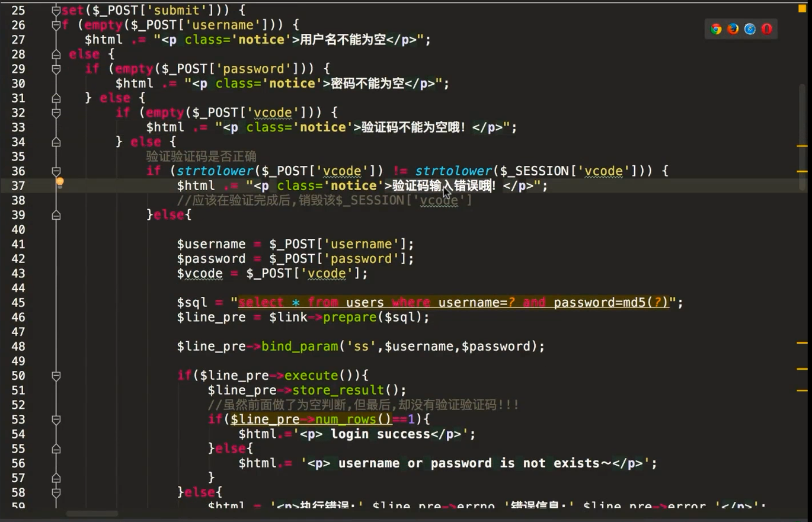The height and width of the screenshot is (522, 812).
Task: Click line number 52 in the gutter
Action: pyautogui.click(x=18, y=405)
